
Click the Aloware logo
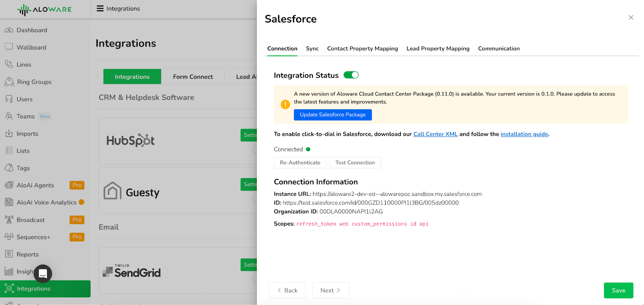[44, 10]
